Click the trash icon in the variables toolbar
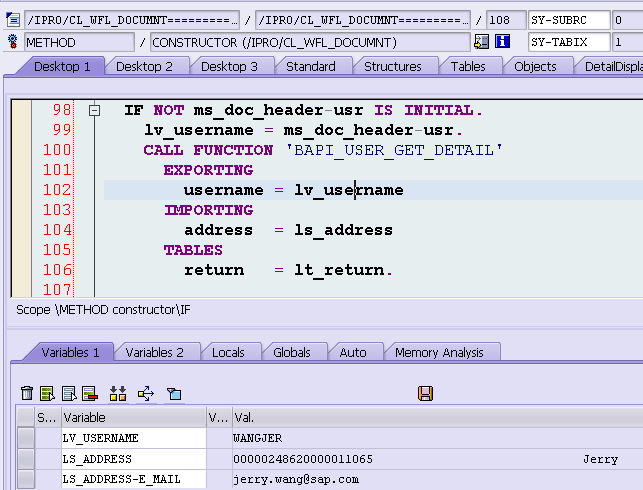Viewport: 643px width, 490px height. [27, 393]
